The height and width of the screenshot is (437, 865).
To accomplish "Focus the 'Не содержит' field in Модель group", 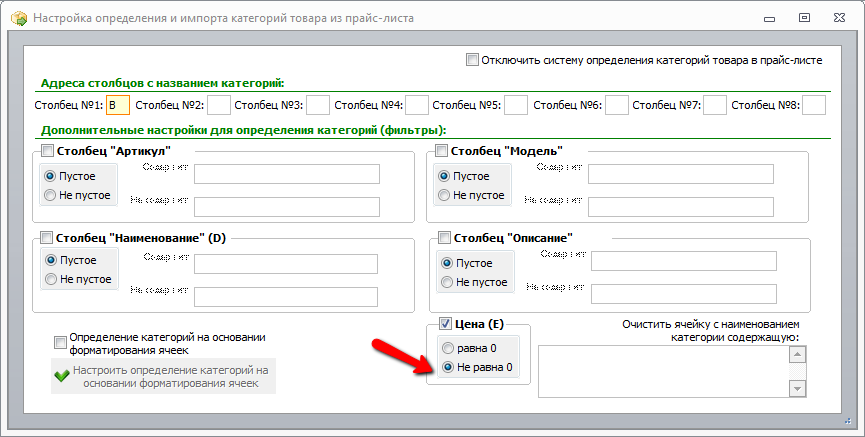I will pos(681,207).
